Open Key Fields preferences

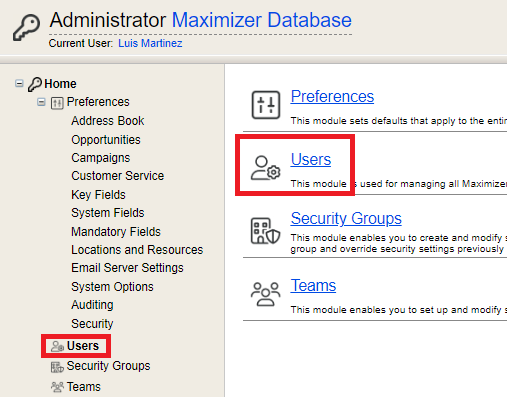pyautogui.click(x=98, y=195)
